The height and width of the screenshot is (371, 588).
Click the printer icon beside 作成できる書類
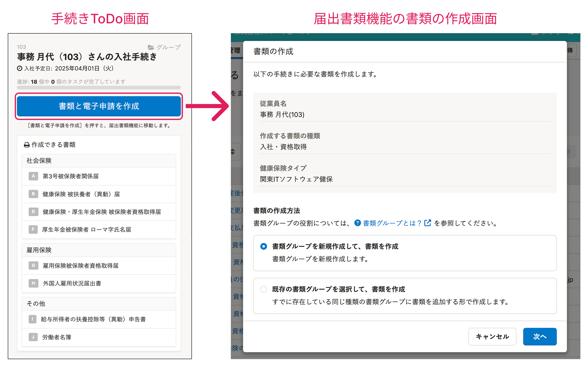[27, 145]
